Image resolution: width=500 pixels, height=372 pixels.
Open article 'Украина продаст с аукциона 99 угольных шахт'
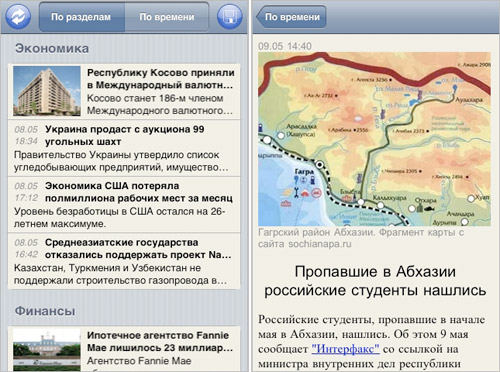pyautogui.click(x=124, y=148)
